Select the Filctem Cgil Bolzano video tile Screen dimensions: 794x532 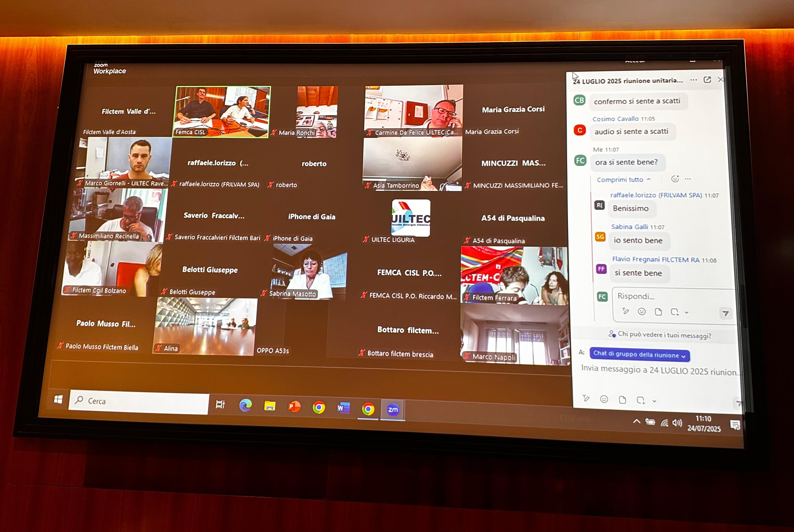[112, 268]
